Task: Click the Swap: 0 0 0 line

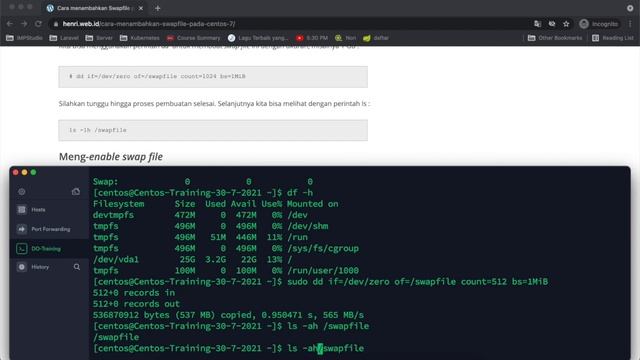Action: (x=203, y=182)
